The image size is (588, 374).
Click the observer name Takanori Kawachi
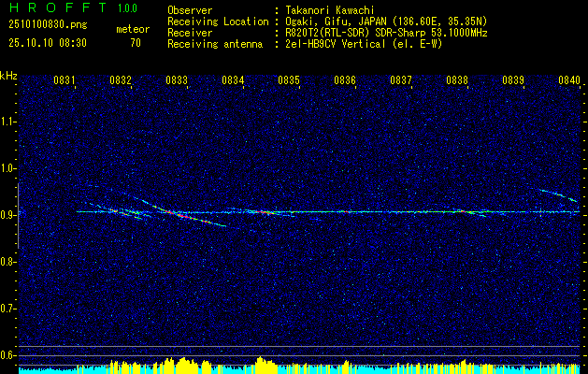click(x=329, y=10)
